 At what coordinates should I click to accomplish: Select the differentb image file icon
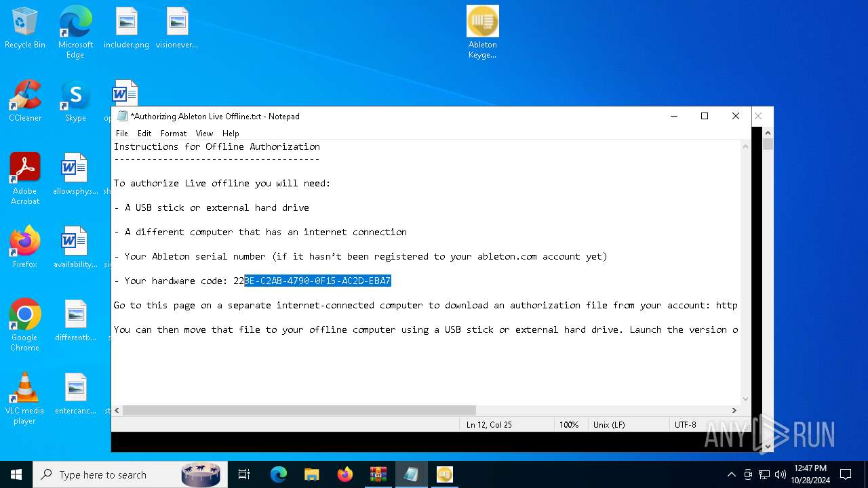pyautogui.click(x=75, y=321)
